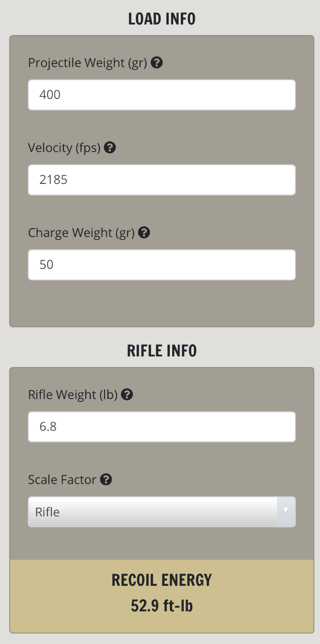The height and width of the screenshot is (644, 320).
Task: Click the Rifle Weight input showing 6.8
Action: pos(162,426)
